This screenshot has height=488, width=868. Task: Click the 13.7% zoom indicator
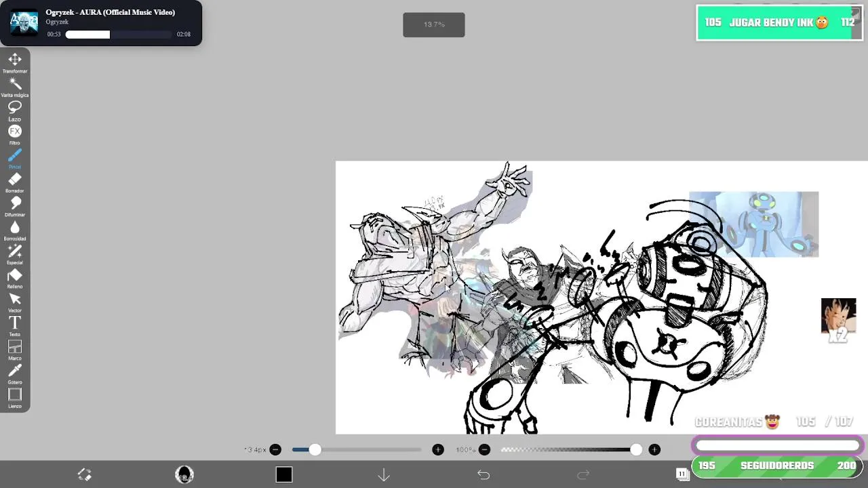point(434,24)
